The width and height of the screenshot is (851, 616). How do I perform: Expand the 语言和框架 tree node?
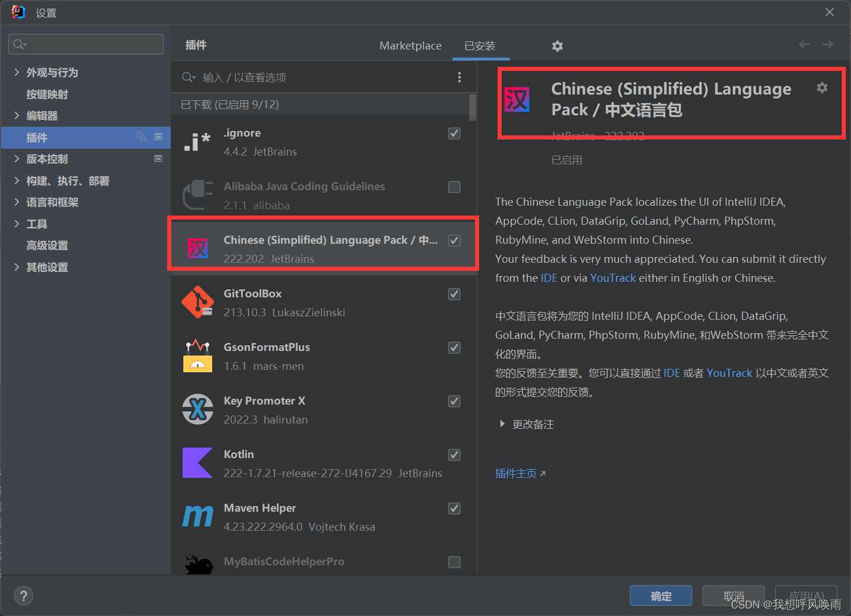click(17, 202)
